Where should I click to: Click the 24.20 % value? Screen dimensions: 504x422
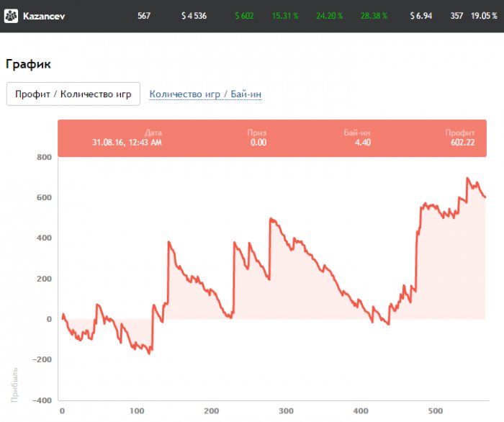point(329,16)
